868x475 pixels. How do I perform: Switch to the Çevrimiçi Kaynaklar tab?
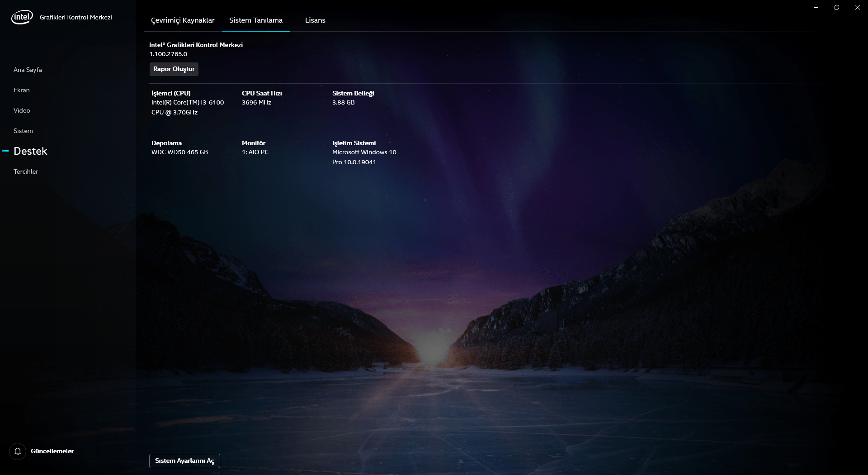(183, 20)
